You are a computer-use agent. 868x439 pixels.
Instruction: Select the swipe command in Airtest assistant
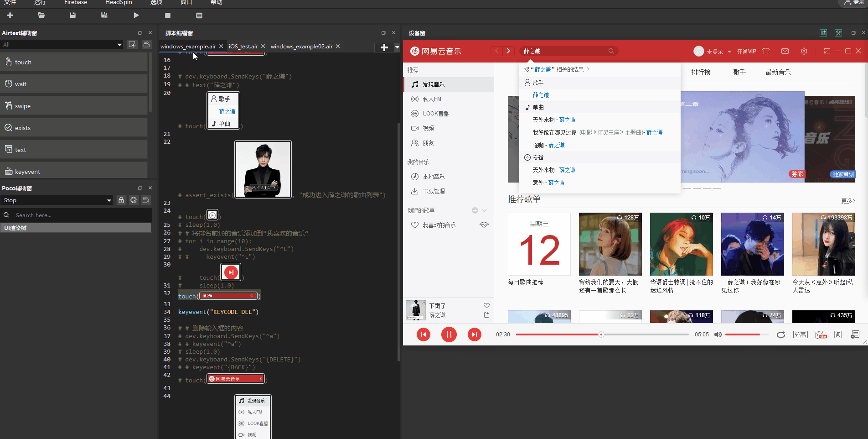[x=74, y=106]
